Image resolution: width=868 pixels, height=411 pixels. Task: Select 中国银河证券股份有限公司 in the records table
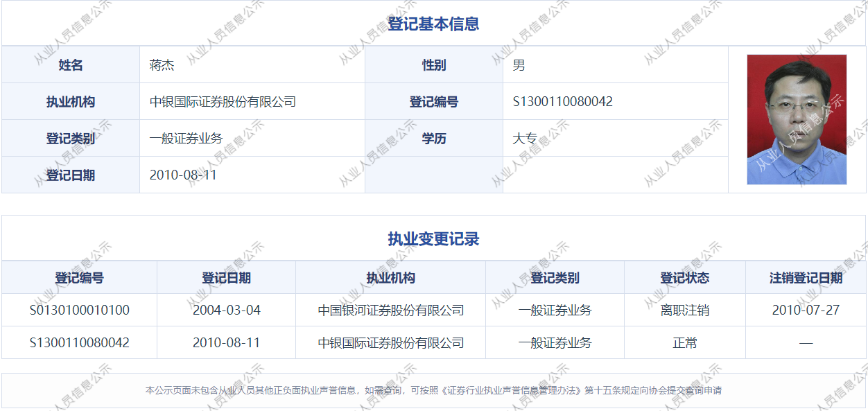(391, 311)
